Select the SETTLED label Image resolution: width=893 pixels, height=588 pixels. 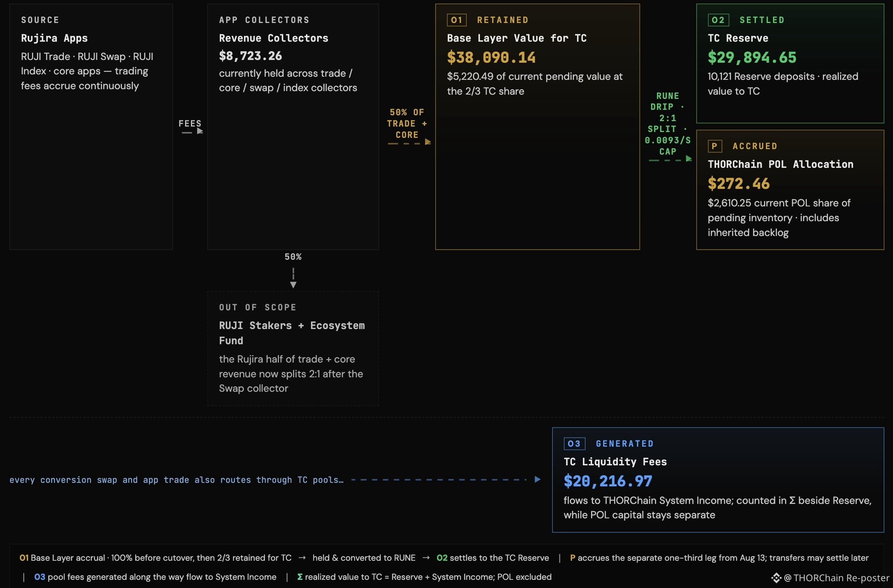pyautogui.click(x=762, y=20)
